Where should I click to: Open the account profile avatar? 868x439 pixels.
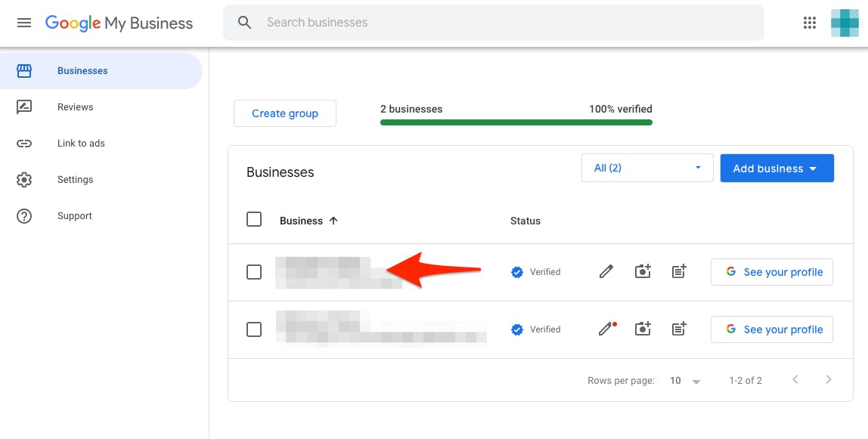pyautogui.click(x=845, y=23)
